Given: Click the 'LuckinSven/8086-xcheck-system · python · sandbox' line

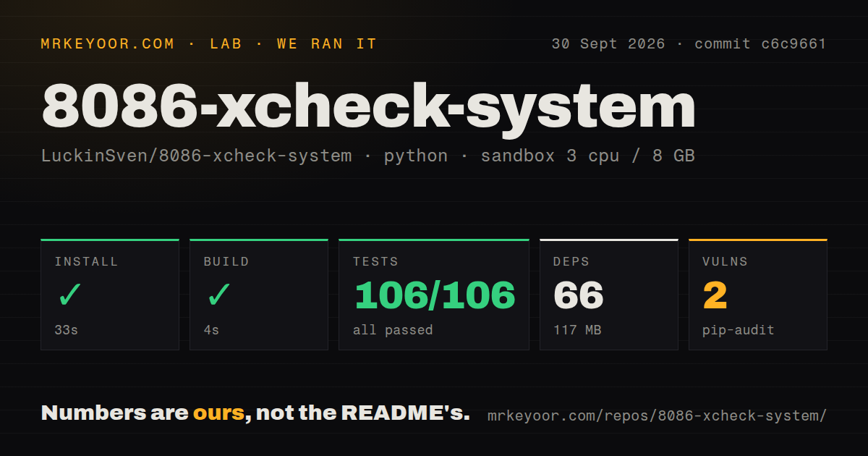Looking at the screenshot, I should [368, 156].
